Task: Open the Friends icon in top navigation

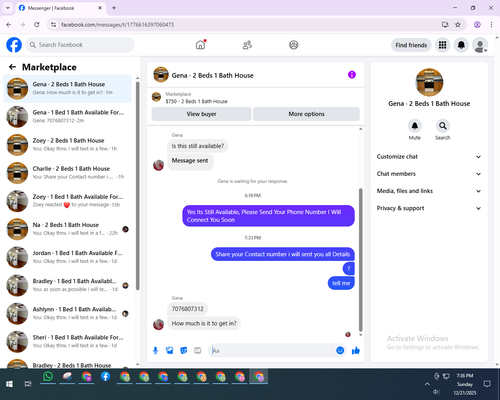Action: pos(247,45)
